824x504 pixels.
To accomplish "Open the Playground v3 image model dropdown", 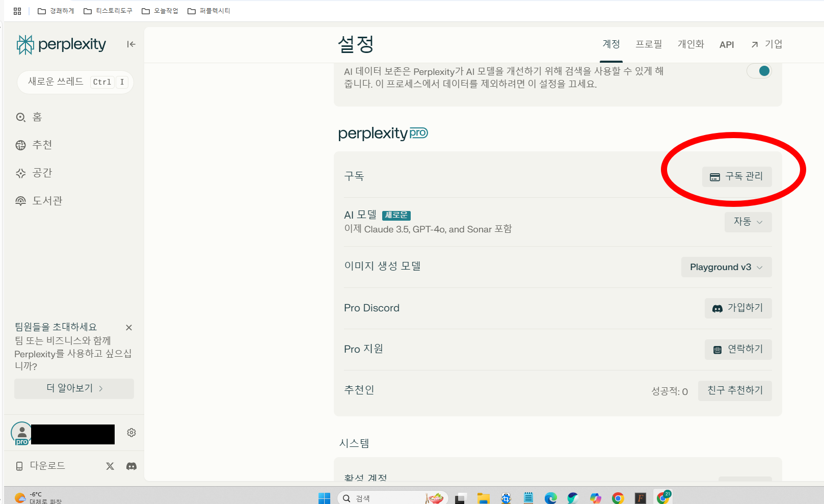I will 726,267.
